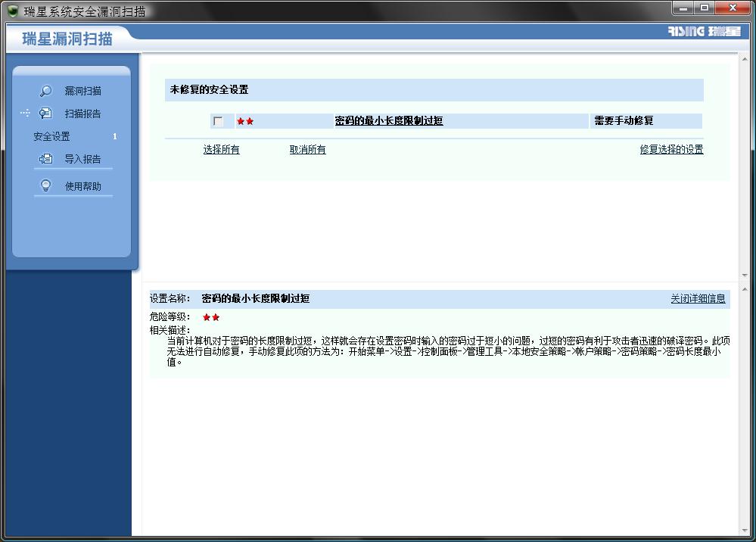
Task: Click the upper pane's scroll down arrow
Action: tap(745, 275)
